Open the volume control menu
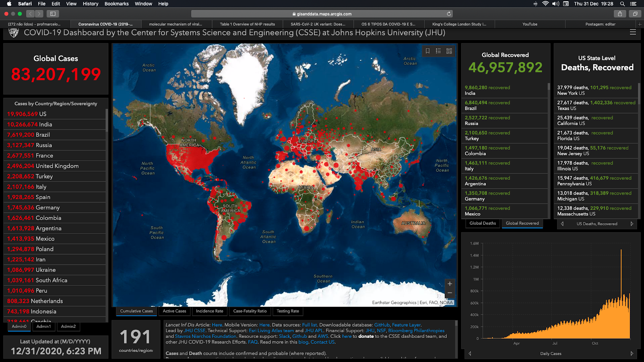 point(556,4)
